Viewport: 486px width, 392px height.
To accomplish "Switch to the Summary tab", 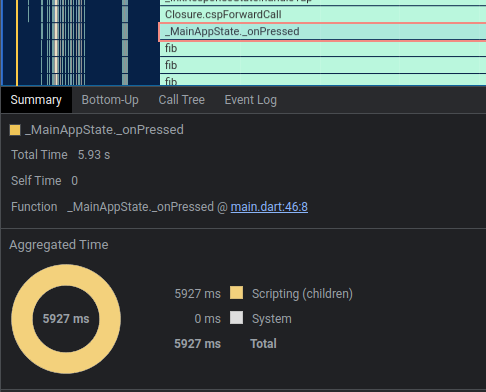I will pos(36,100).
